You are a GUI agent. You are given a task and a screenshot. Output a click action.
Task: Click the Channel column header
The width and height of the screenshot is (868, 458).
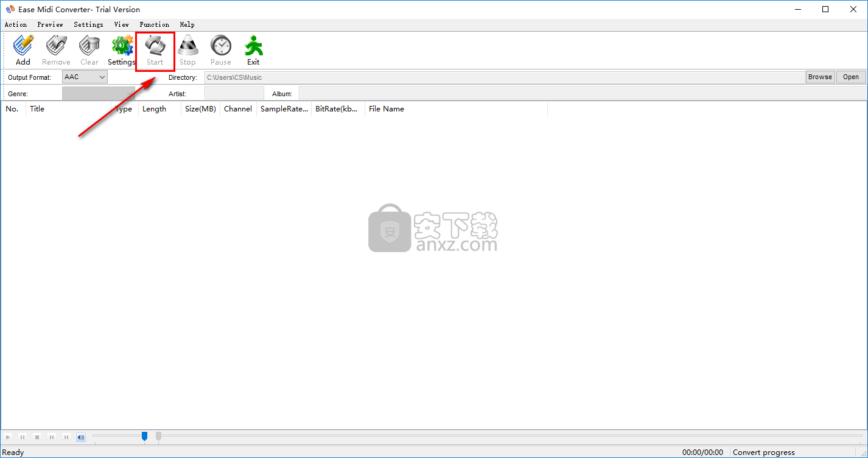pos(238,109)
